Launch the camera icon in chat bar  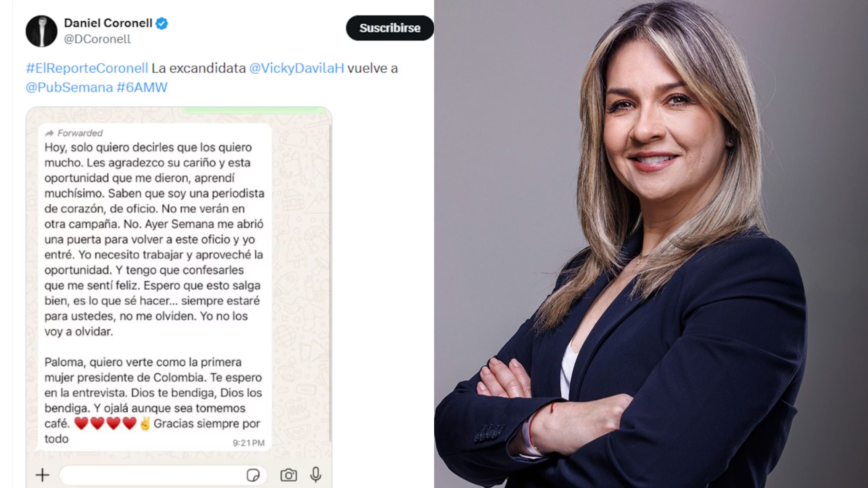click(x=289, y=475)
